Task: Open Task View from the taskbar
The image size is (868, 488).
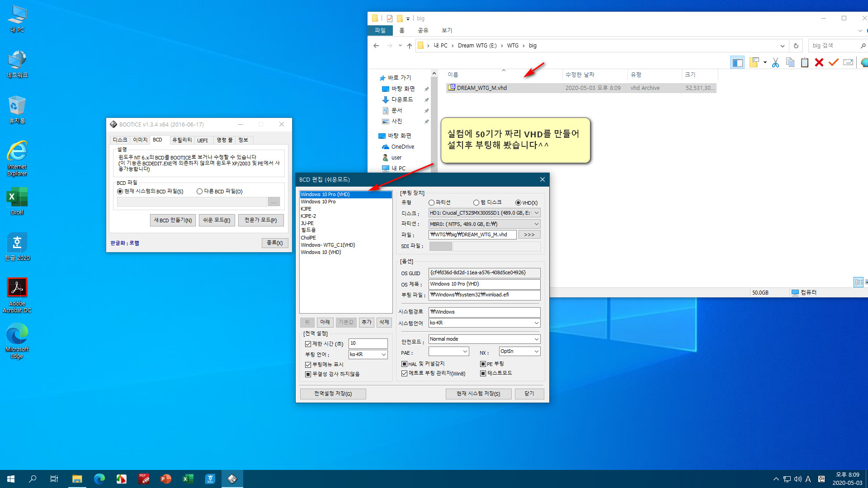Action: 54,479
